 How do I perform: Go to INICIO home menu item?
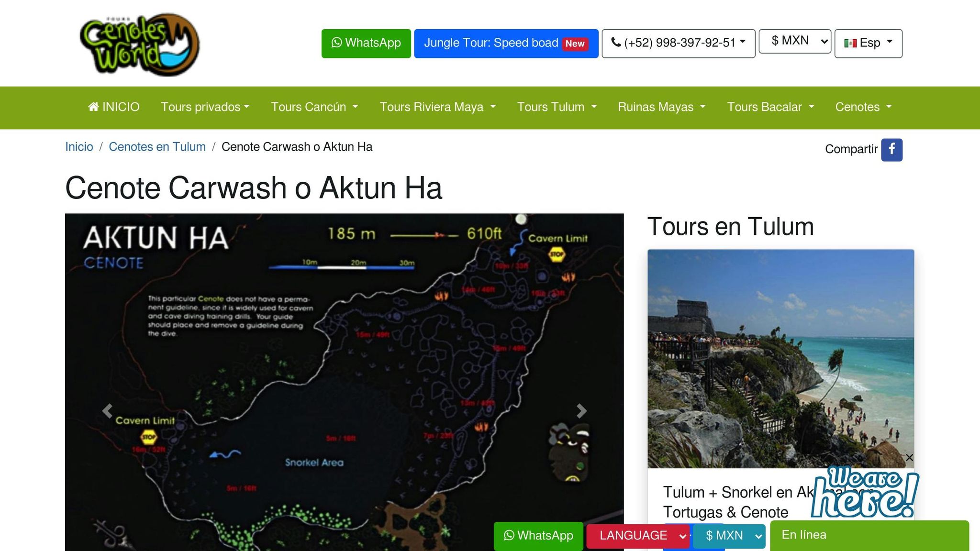click(114, 107)
